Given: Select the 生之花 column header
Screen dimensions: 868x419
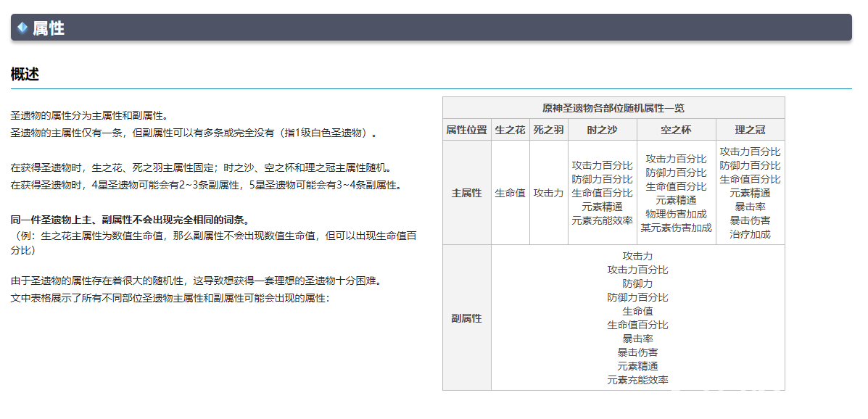Looking at the screenshot, I should point(511,130).
